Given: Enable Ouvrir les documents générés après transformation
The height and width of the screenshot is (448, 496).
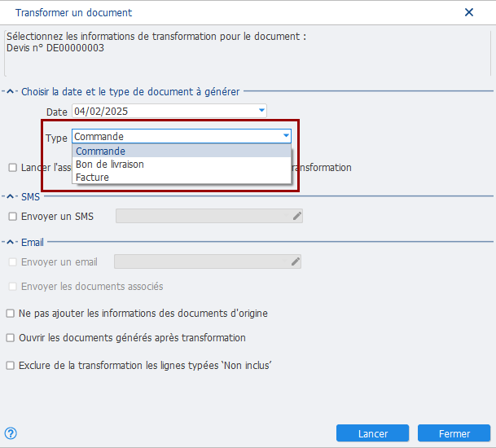Looking at the screenshot, I should pyautogui.click(x=11, y=337).
